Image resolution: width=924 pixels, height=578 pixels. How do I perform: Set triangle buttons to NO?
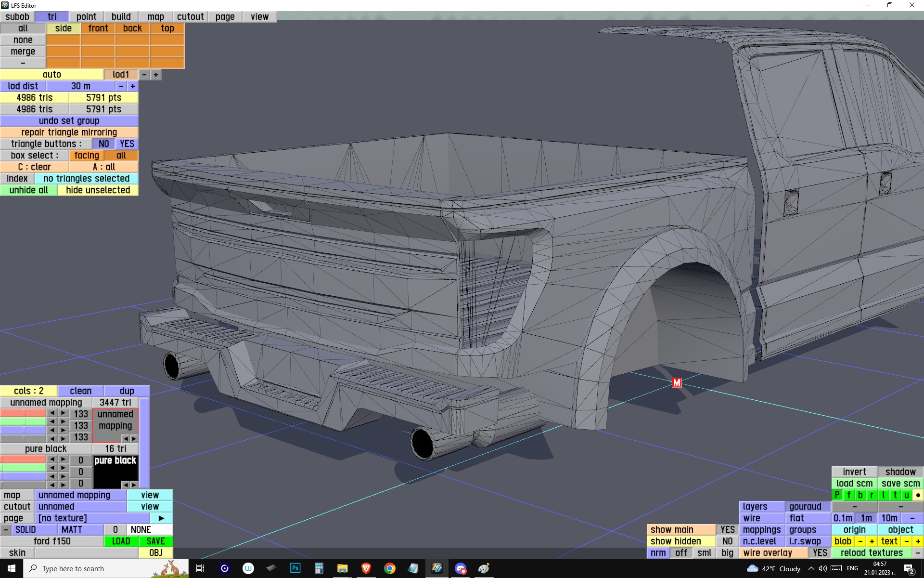103,144
